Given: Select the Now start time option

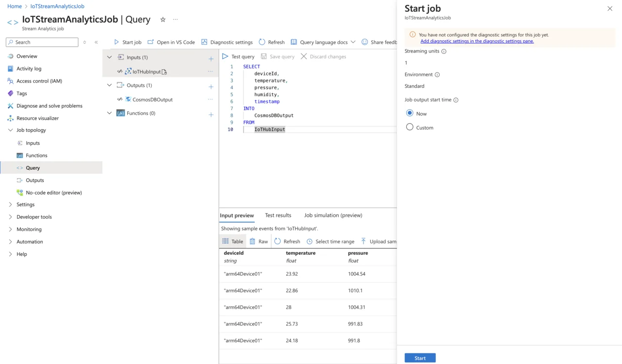Looking at the screenshot, I should (410, 113).
